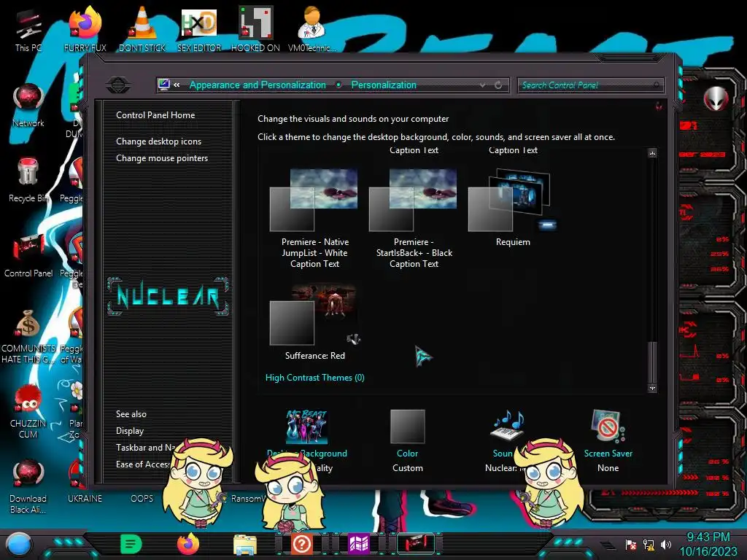Open Desktop Background settings
The height and width of the screenshot is (560, 747).
pyautogui.click(x=307, y=440)
